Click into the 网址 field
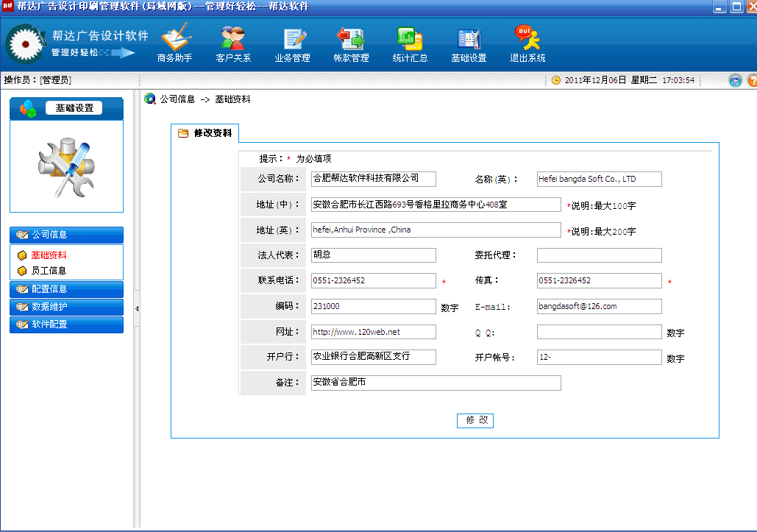Screen dimensions: 757x532 [373, 332]
